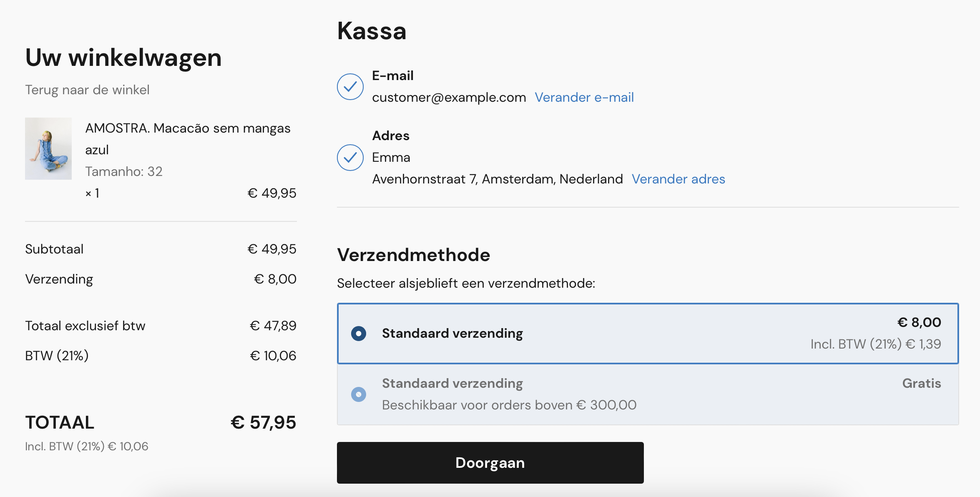Click the E-mail step checkmark icon
Image resolution: width=980 pixels, height=497 pixels.
pos(350,87)
